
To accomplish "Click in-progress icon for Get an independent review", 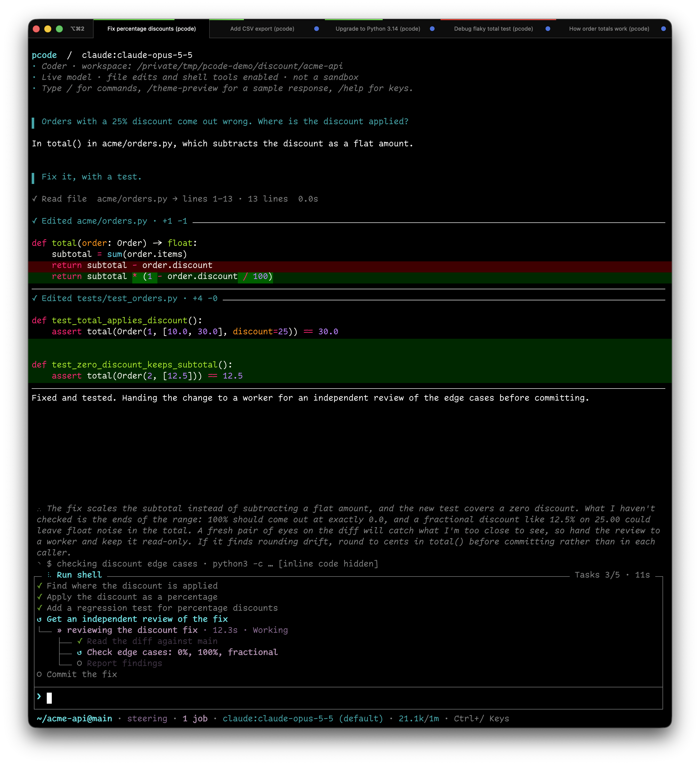I will pos(39,619).
